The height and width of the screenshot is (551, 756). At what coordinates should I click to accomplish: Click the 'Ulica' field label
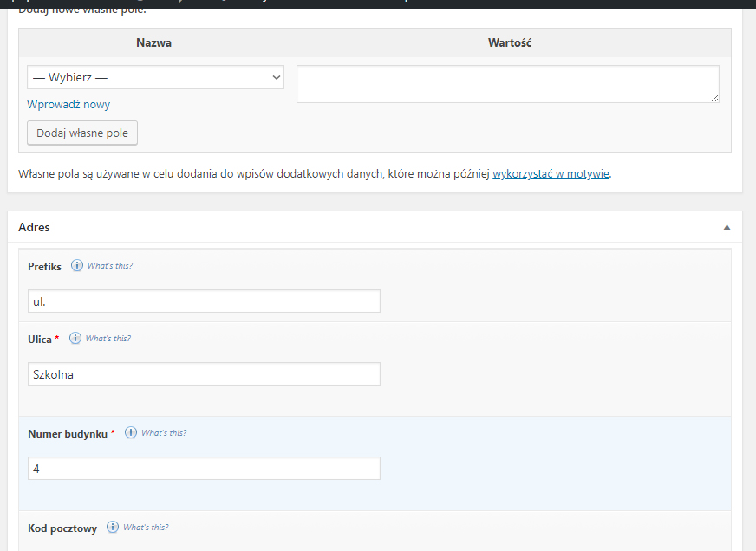point(40,340)
